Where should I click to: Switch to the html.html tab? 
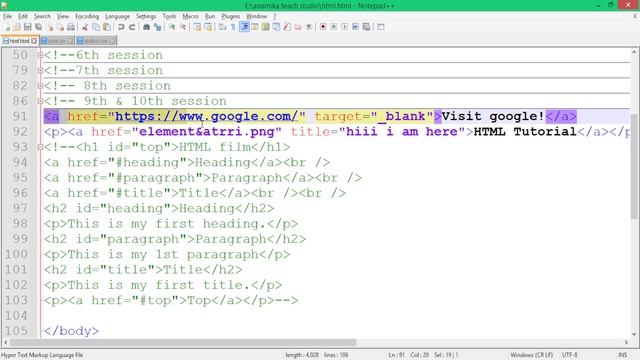tap(19, 41)
